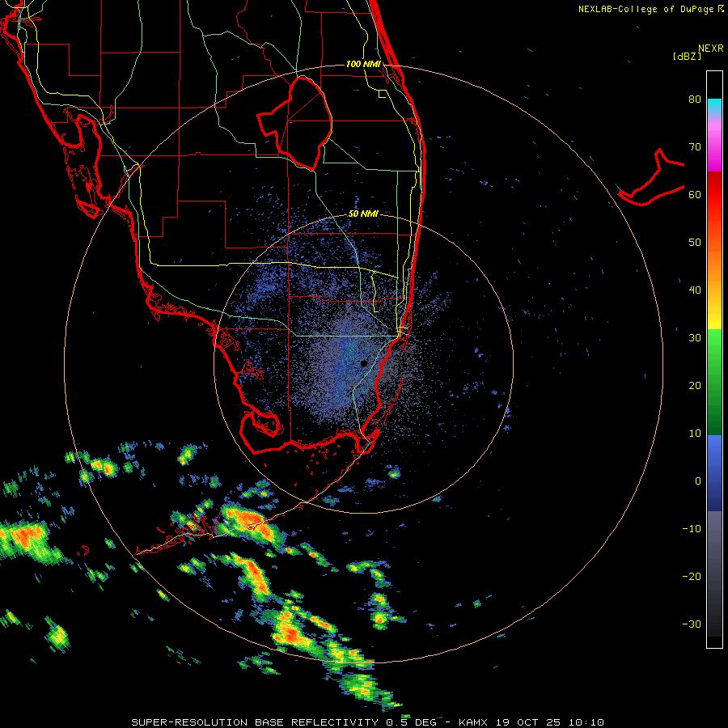Click the positive 30 value on the dBZ scale
The image size is (728, 728).
point(695,338)
